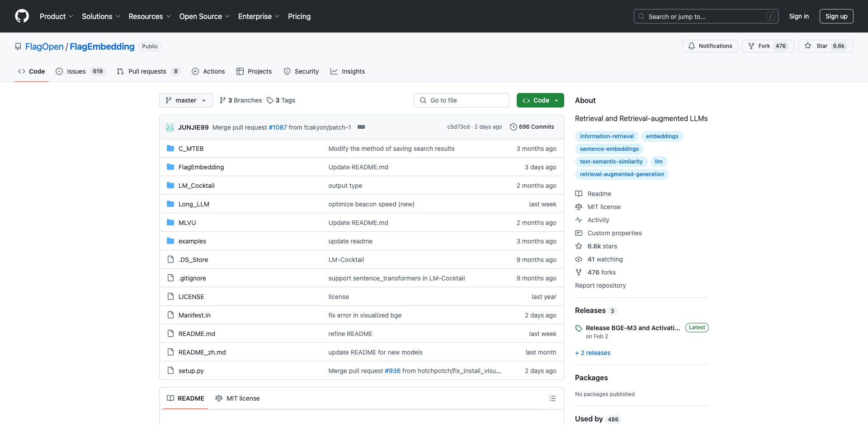Open the FlagEmbedding folder
Image resolution: width=868 pixels, height=425 pixels.
[x=201, y=167]
